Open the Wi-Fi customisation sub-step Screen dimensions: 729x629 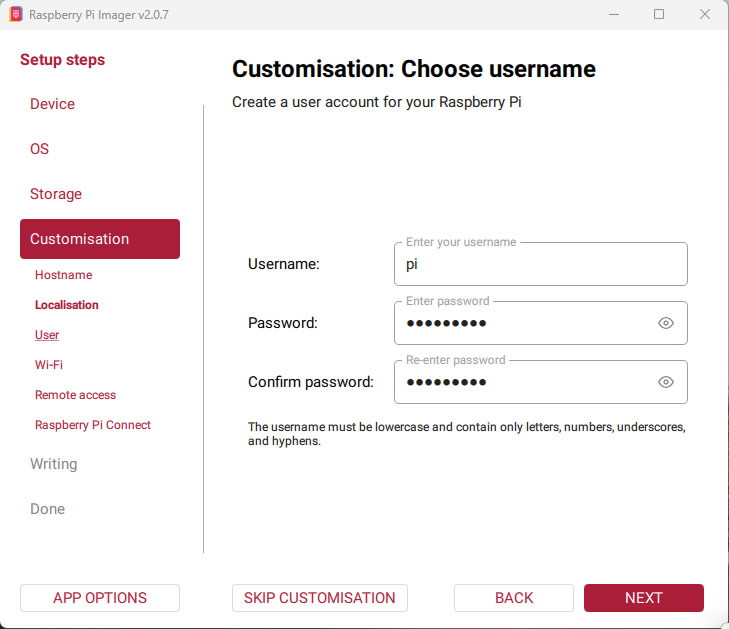[x=49, y=365]
